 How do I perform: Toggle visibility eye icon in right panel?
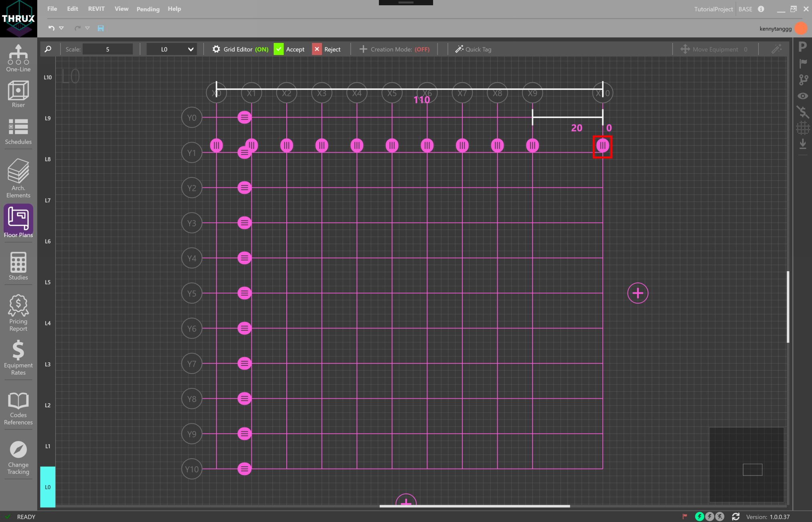click(803, 96)
